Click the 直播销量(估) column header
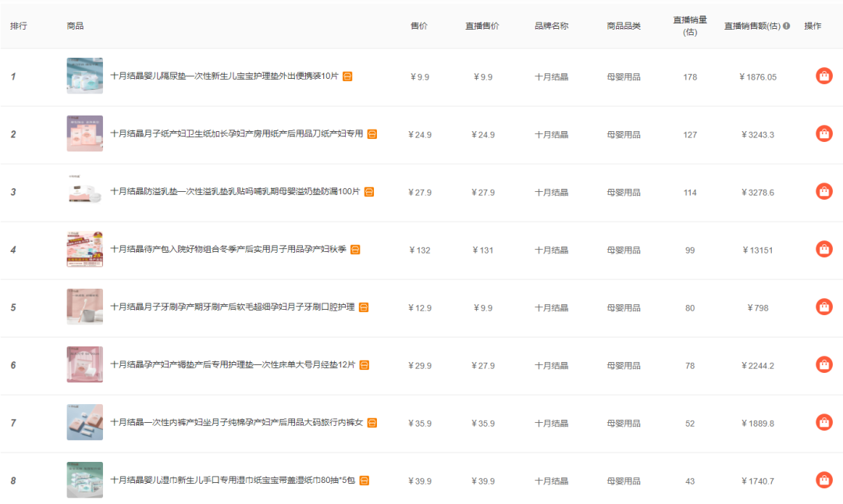Screen dimensions: 843x504 (x=690, y=26)
